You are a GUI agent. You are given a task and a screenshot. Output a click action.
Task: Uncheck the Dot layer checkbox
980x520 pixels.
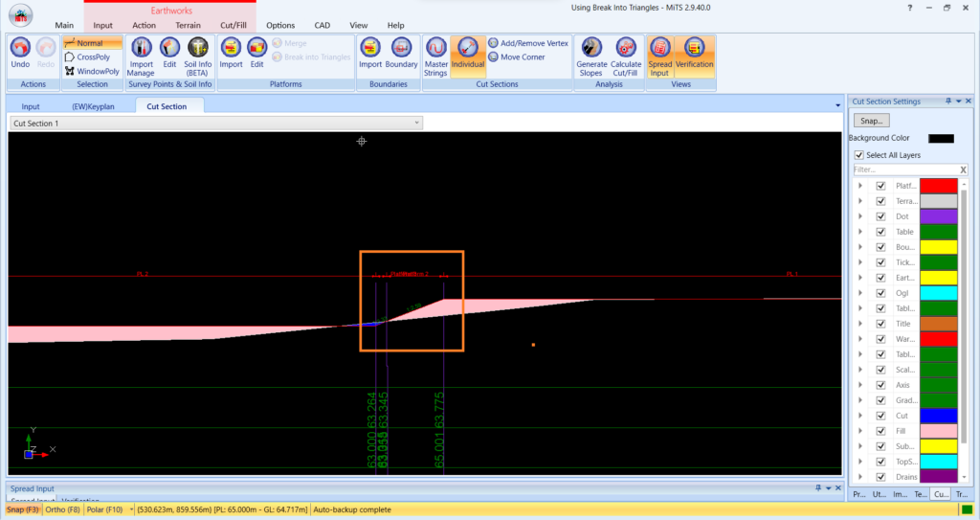pyautogui.click(x=880, y=216)
